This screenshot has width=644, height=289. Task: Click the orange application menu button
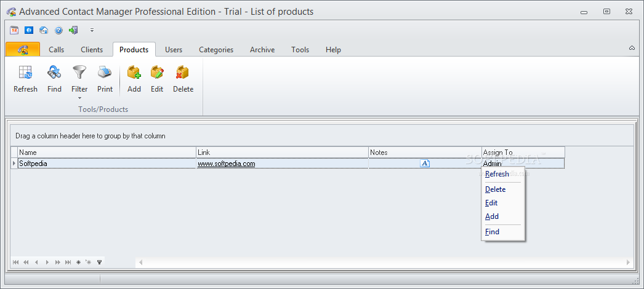23,49
